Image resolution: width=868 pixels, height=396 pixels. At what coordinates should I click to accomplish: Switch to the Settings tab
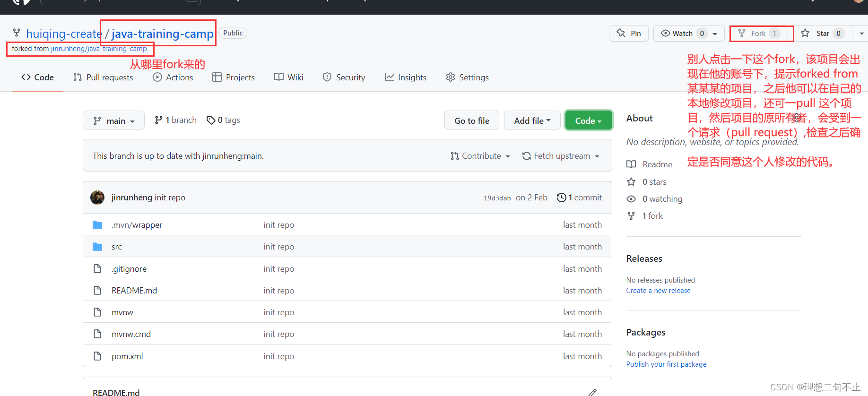tap(468, 77)
